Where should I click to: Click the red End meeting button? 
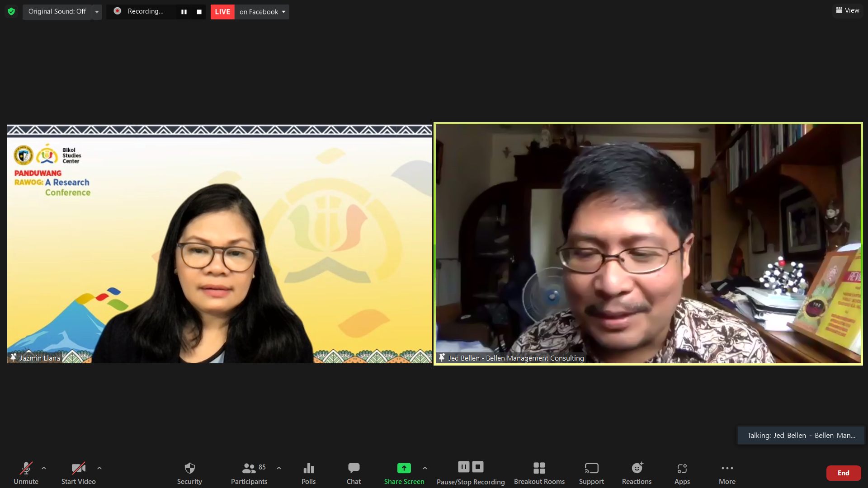[x=843, y=473]
